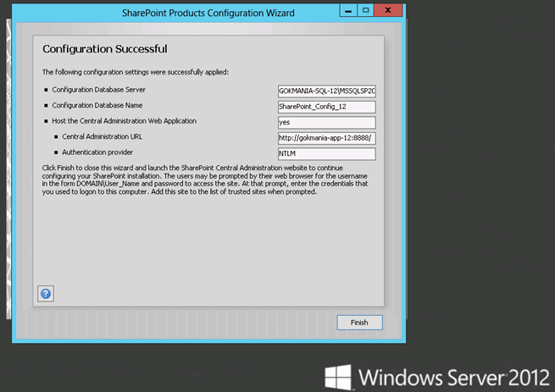Maximize the SharePoint Configuration Wizard window
The width and height of the screenshot is (555, 392).
click(x=366, y=10)
